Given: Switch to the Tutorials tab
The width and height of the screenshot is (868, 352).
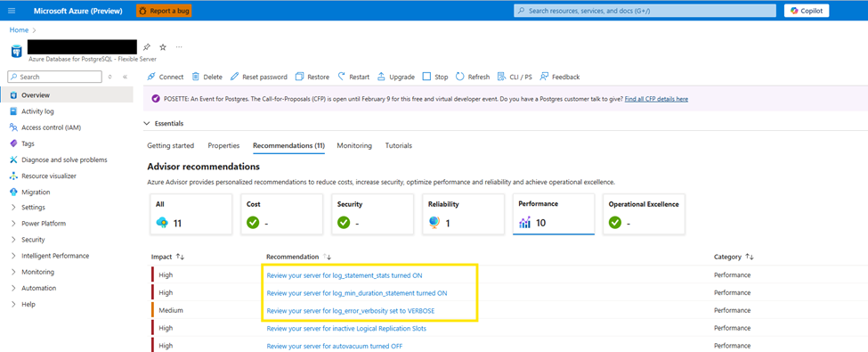Looking at the screenshot, I should 399,145.
